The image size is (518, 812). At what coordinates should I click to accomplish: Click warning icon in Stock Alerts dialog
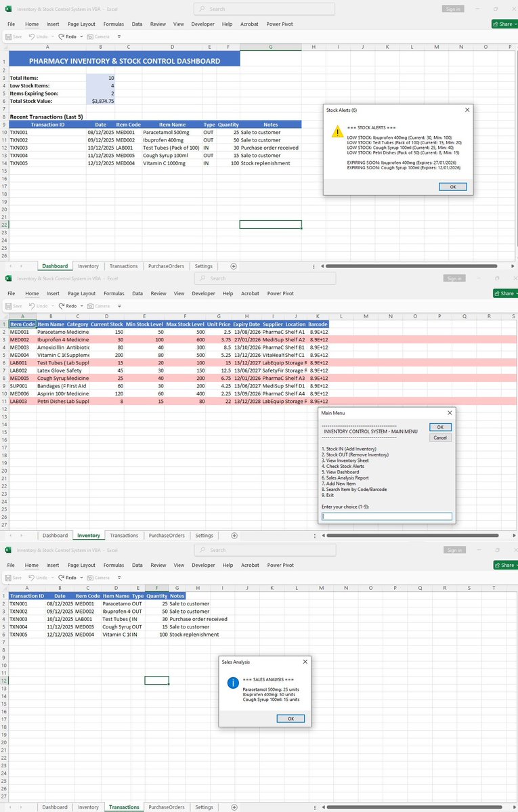(x=337, y=131)
